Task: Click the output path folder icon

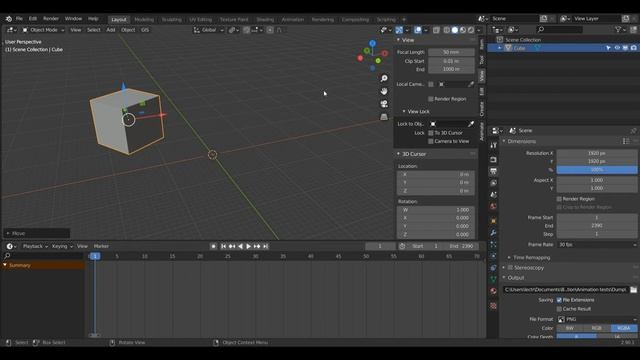Action: click(x=633, y=289)
